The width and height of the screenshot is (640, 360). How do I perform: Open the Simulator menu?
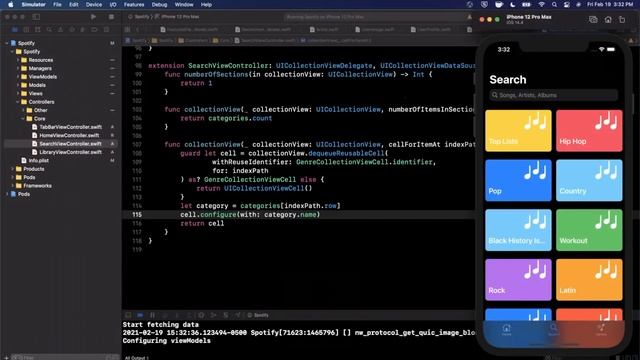(33, 4)
